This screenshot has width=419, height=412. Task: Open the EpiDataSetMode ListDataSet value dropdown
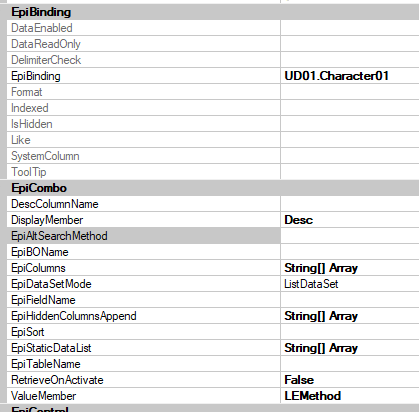point(350,284)
